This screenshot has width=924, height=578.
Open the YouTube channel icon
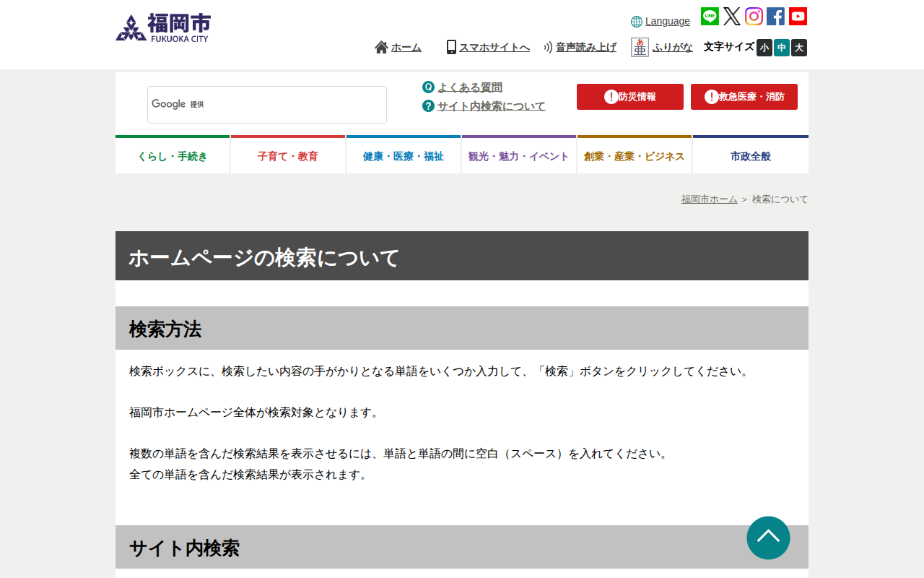pyautogui.click(x=798, y=16)
